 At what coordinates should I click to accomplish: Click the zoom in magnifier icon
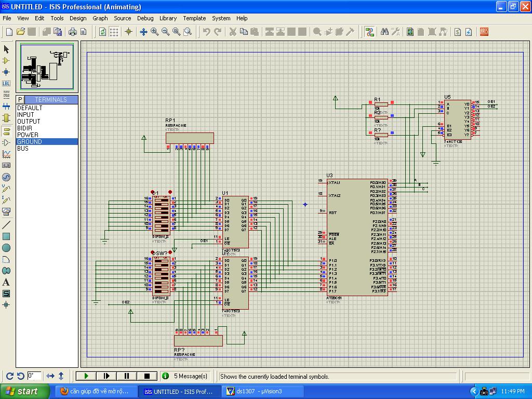point(154,32)
